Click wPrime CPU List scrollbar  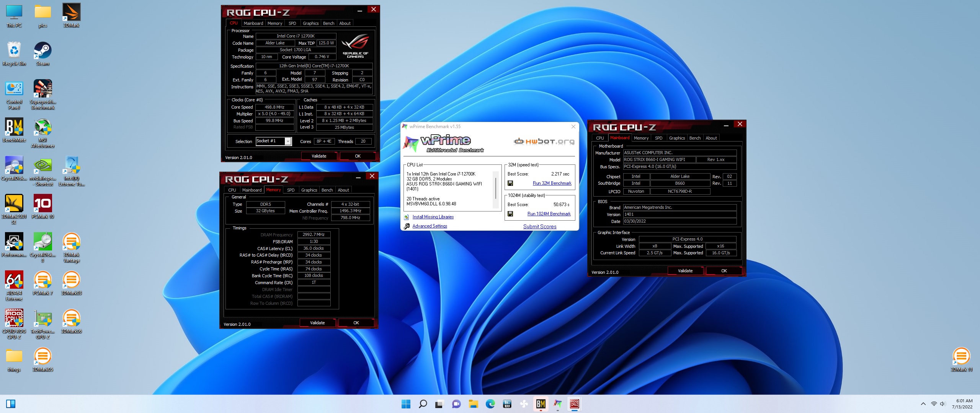pos(496,187)
